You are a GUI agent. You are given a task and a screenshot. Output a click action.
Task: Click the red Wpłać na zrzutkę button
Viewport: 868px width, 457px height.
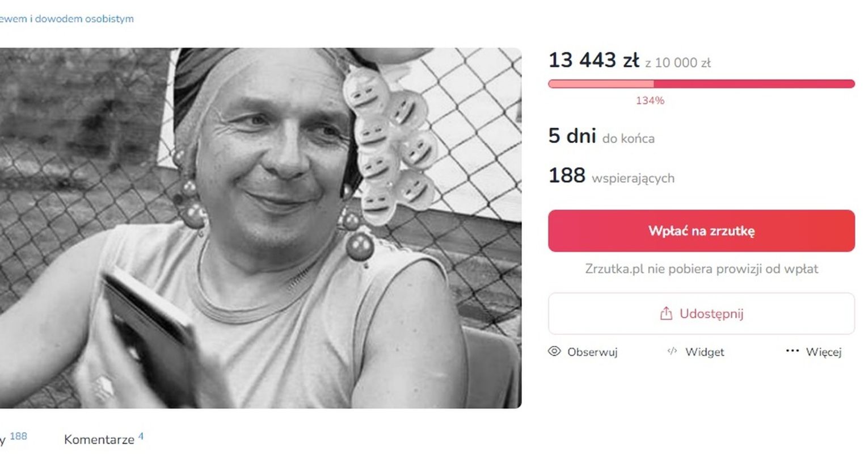pos(701,230)
